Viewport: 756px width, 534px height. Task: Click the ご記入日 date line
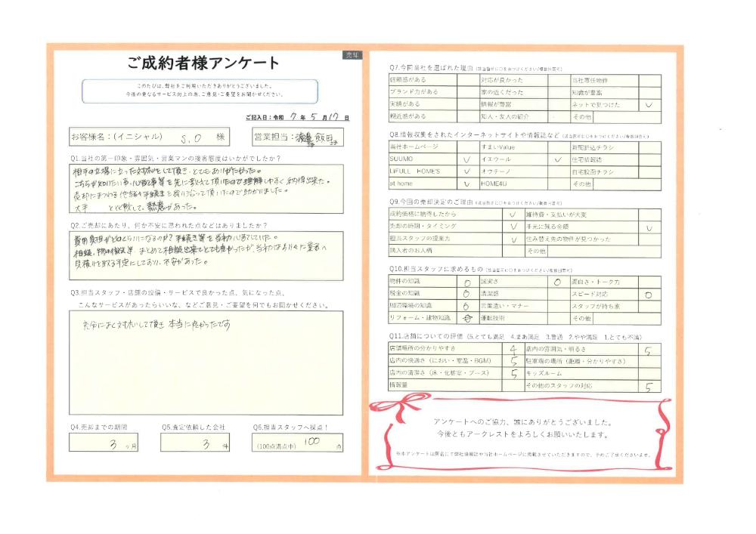coord(297,117)
